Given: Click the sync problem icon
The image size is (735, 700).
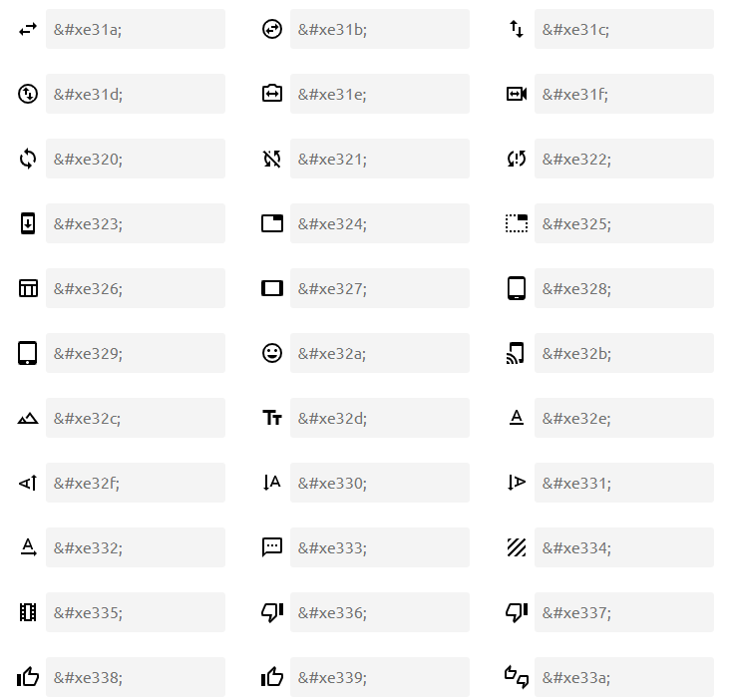Looking at the screenshot, I should tap(516, 159).
